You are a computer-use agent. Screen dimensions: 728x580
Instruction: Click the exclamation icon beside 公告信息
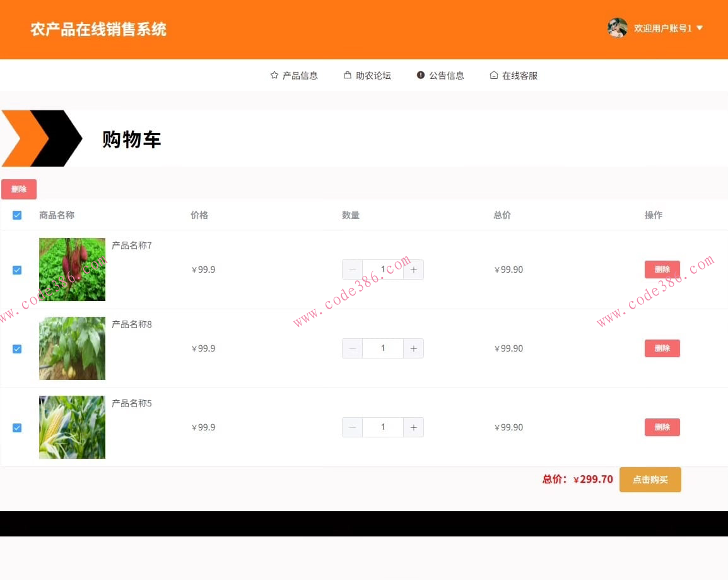[420, 74]
